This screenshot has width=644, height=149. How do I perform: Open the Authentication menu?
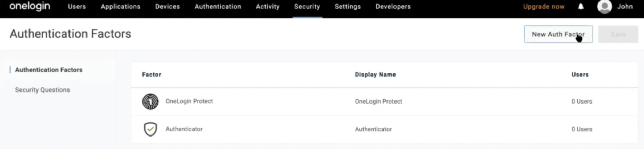218,7
